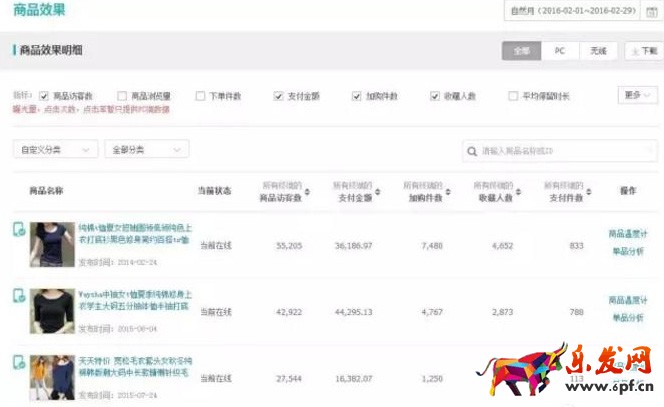Uncheck the 商品访客数 checkbox
664x407 pixels.
point(44,96)
